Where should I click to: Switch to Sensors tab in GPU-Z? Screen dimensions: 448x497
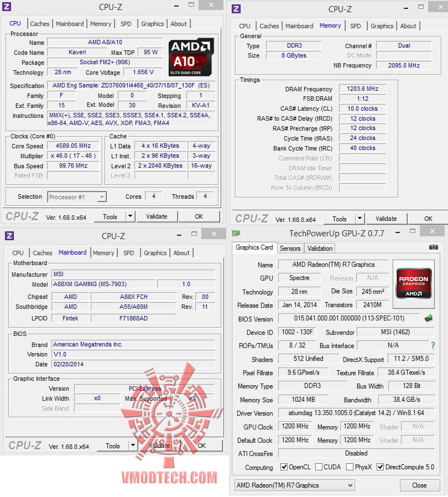pos(290,249)
